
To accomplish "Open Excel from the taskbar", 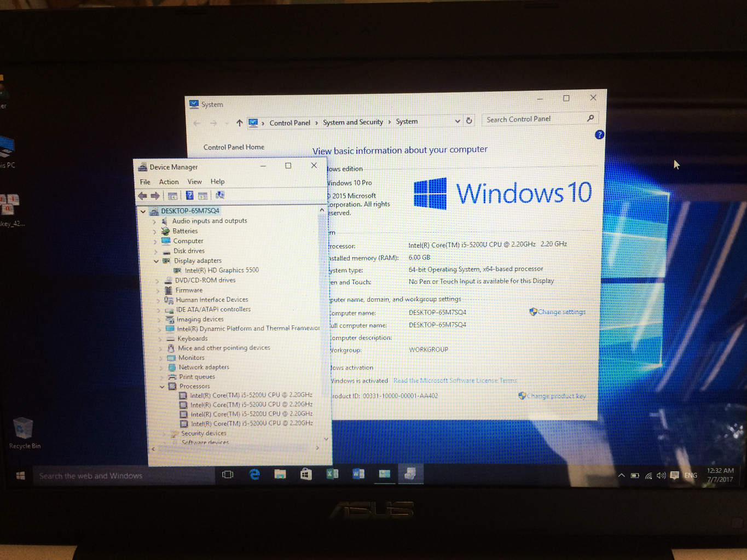I will [x=332, y=474].
